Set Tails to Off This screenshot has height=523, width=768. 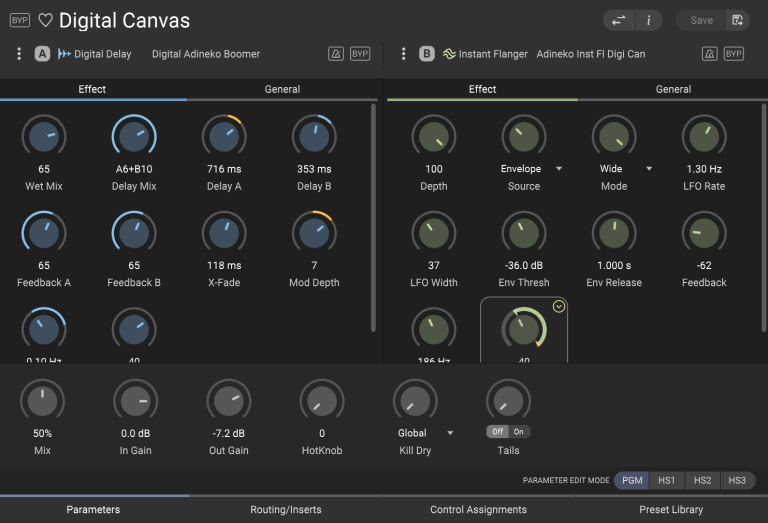click(498, 431)
